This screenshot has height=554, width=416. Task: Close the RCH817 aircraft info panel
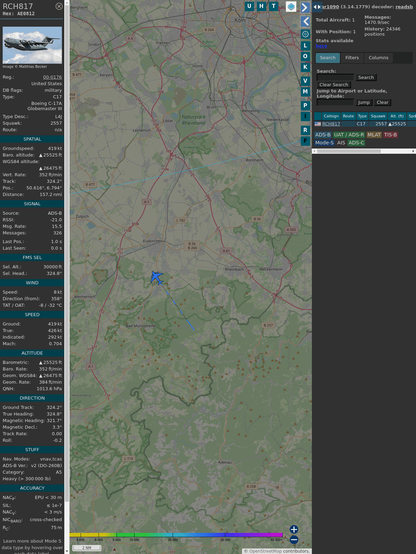pyautogui.click(x=59, y=6)
